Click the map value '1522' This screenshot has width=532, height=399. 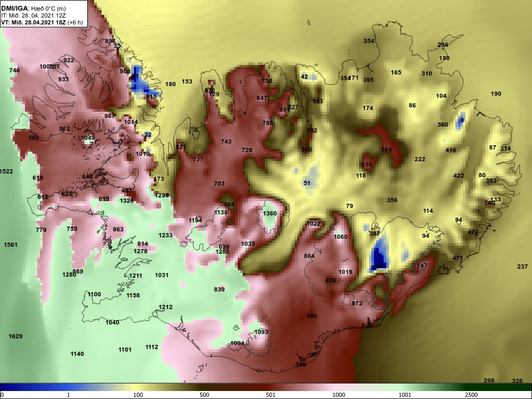click(x=6, y=171)
